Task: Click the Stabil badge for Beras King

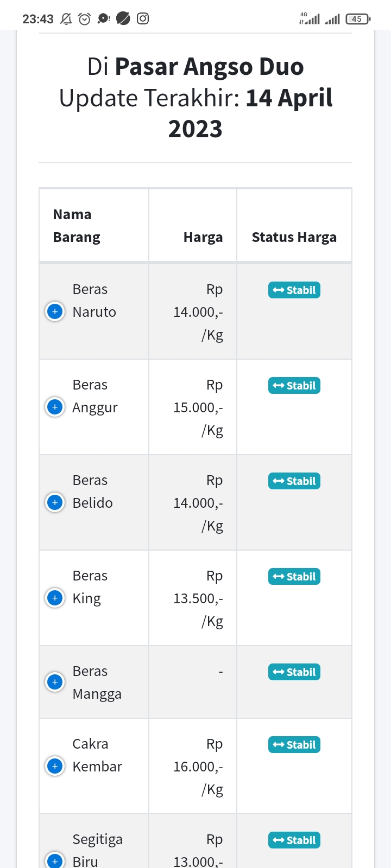Action: click(x=294, y=577)
